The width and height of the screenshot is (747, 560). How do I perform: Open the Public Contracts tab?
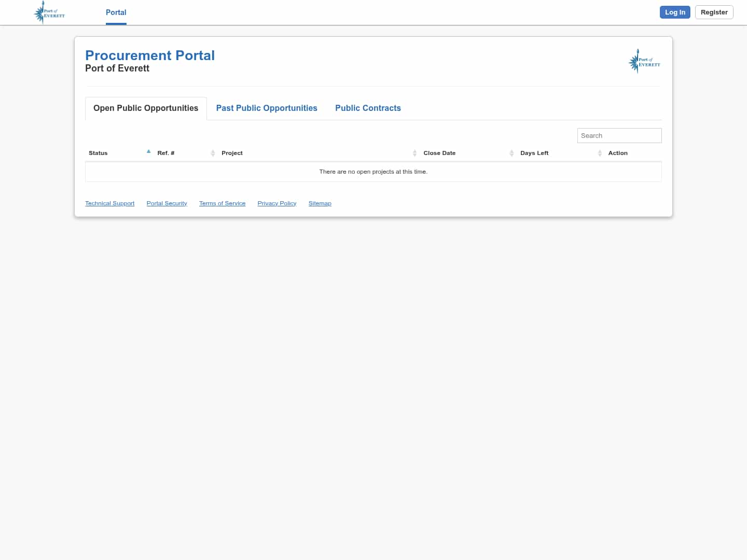[368, 108]
